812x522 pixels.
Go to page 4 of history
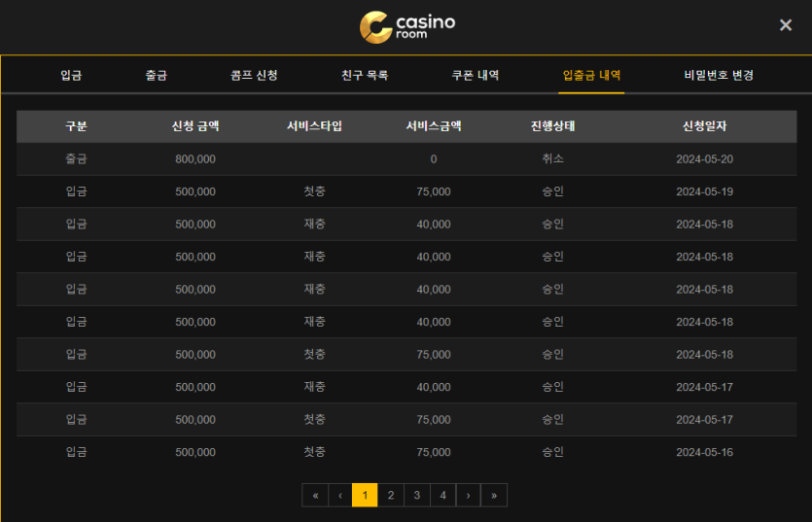(442, 495)
